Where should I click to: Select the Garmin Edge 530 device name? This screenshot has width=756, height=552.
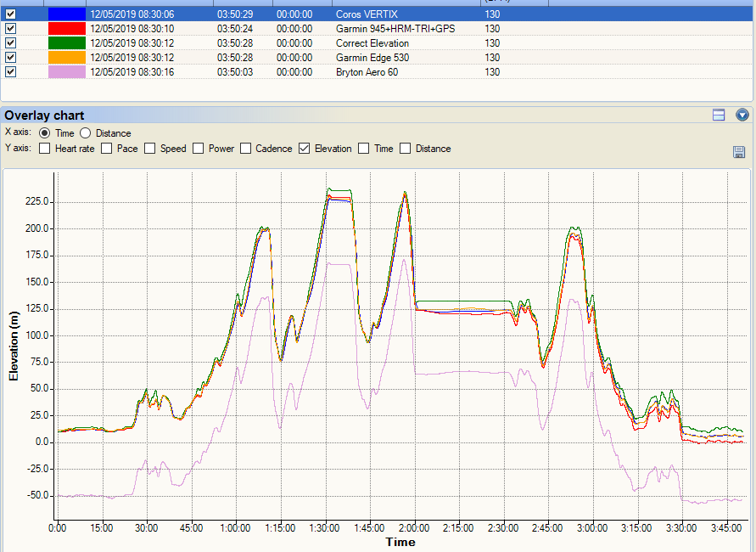click(372, 58)
